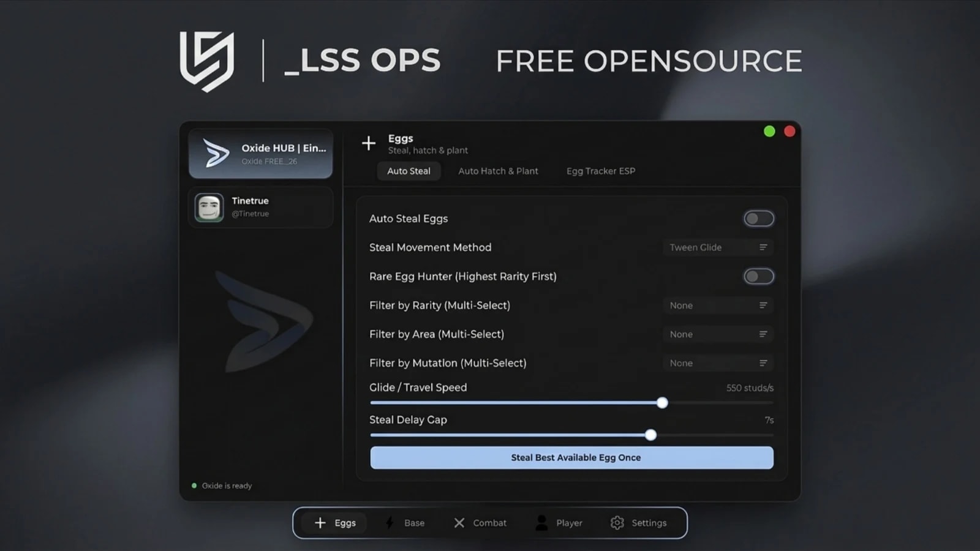The image size is (980, 551).
Task: Click the plus icon beside Eggs header
Action: 368,143
